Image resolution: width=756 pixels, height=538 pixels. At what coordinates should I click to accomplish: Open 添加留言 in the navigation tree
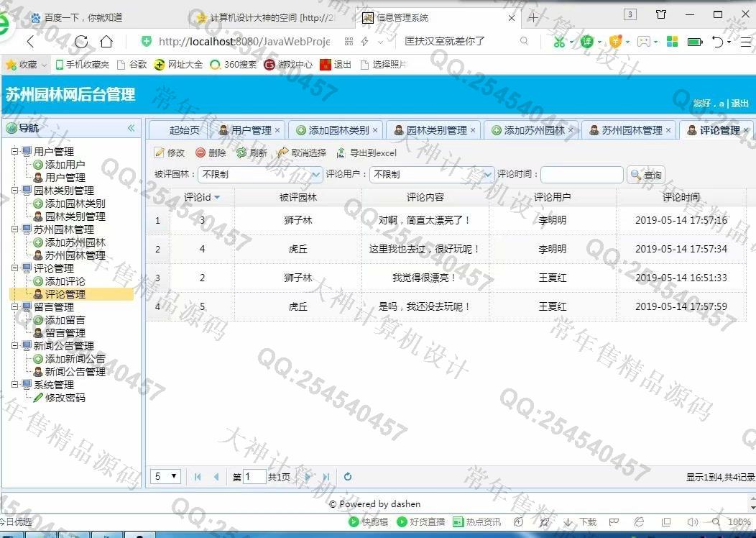[x=65, y=320]
